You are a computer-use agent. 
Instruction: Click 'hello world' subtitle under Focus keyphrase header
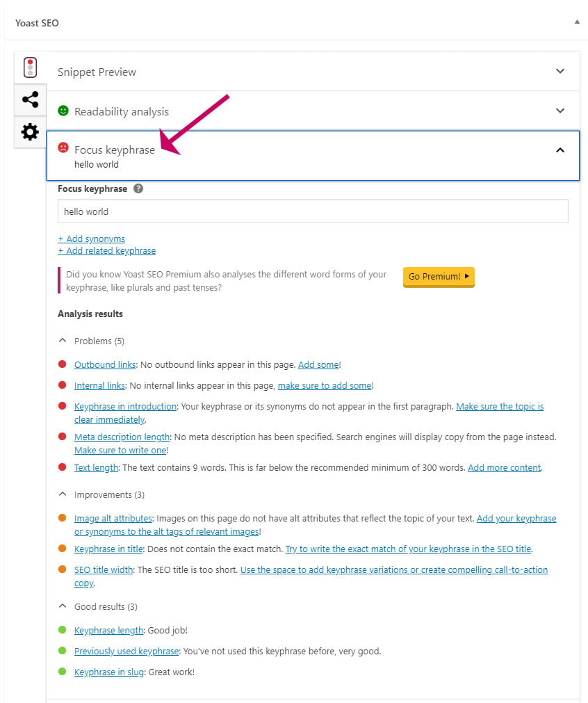(x=97, y=165)
